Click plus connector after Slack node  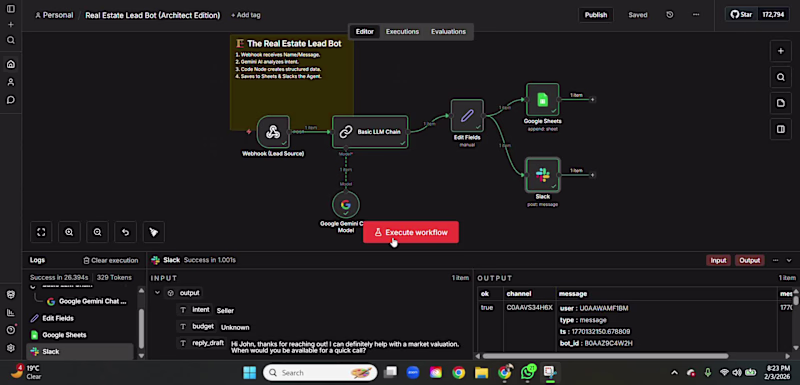pos(592,175)
